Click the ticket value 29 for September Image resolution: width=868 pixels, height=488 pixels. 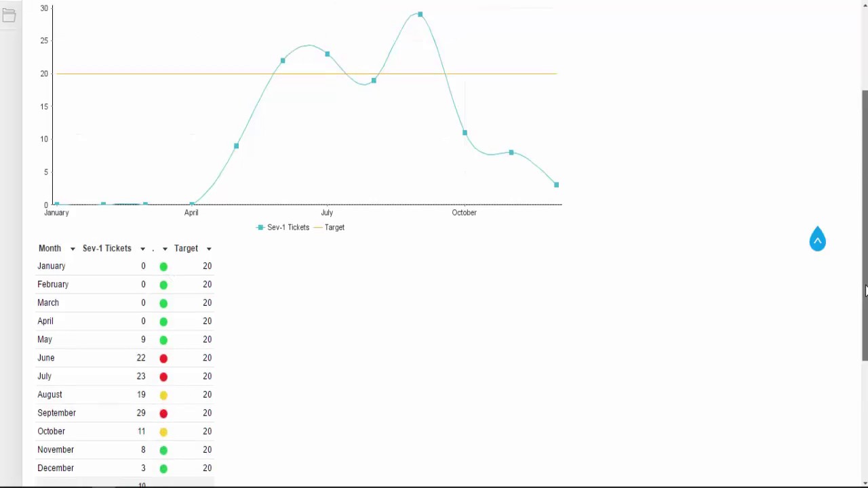coord(141,412)
